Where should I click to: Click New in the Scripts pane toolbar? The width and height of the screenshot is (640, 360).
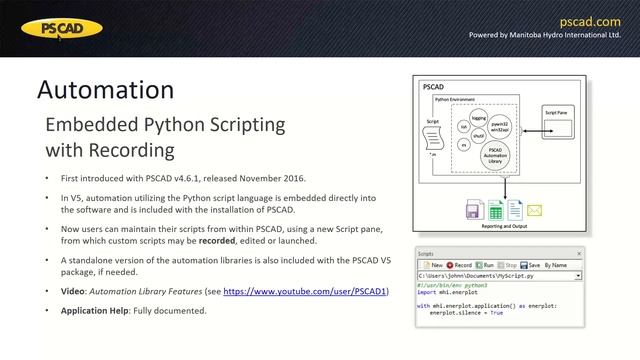click(433, 265)
